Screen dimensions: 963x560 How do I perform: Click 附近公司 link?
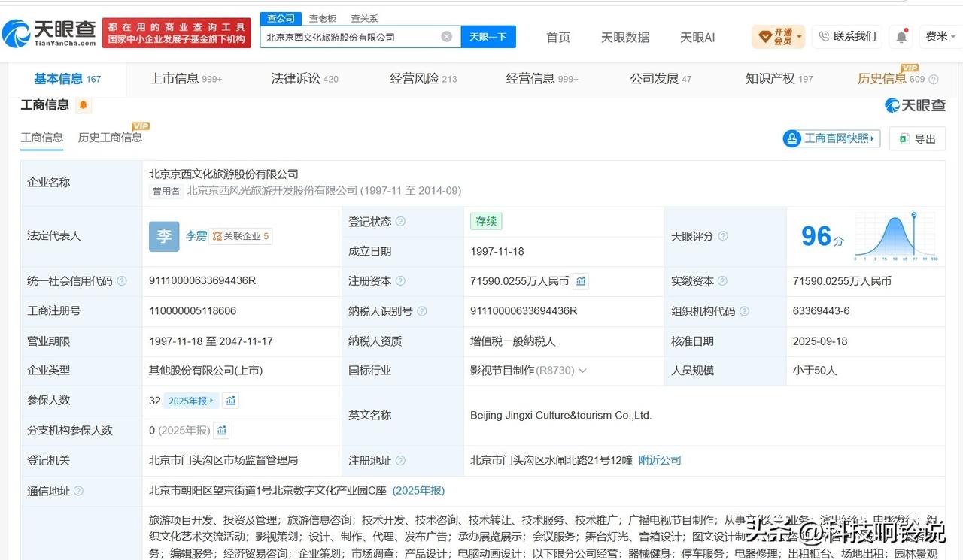[660, 460]
